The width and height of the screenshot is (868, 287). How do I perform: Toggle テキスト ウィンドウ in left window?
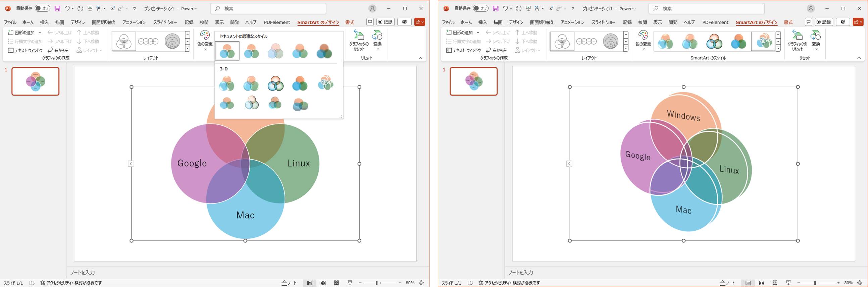[25, 50]
